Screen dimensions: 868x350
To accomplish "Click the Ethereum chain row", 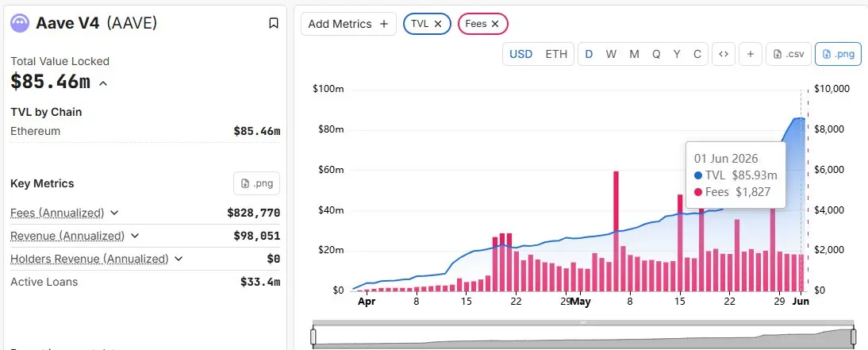I will [x=145, y=131].
